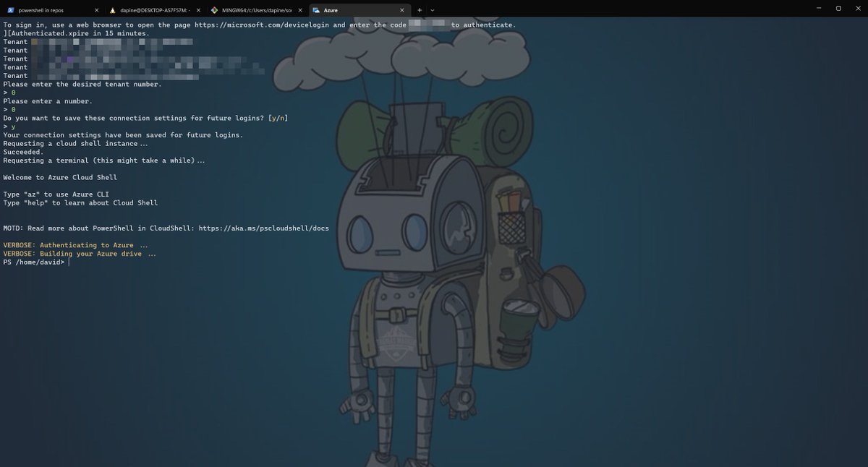Close the dapine@DESKTOP tab
This screenshot has height=467, width=868.
coord(198,10)
